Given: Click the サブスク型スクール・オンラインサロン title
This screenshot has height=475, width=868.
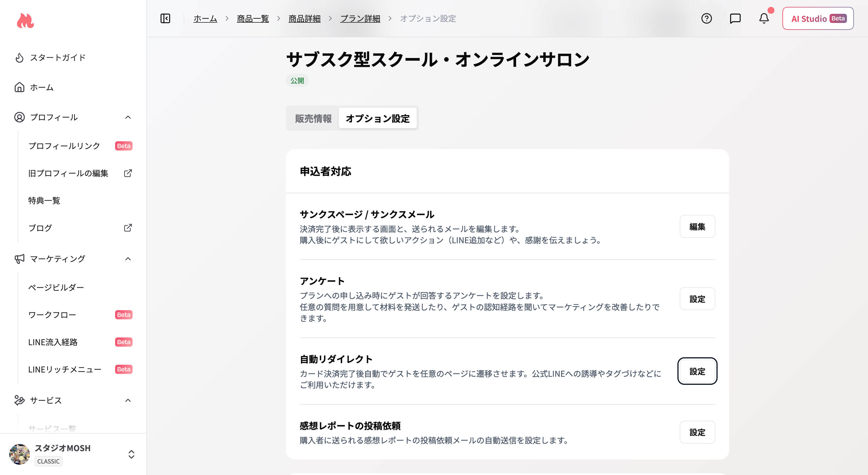Looking at the screenshot, I should point(438,60).
